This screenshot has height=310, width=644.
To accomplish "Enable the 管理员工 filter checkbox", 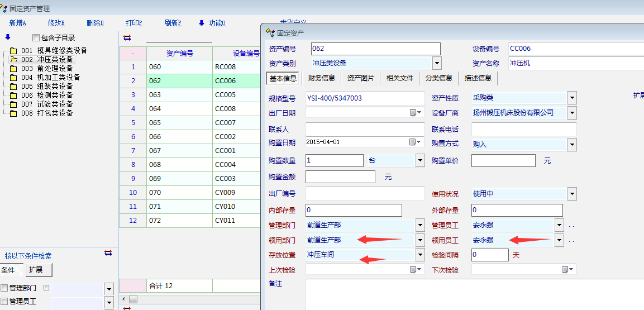I will [x=4, y=302].
